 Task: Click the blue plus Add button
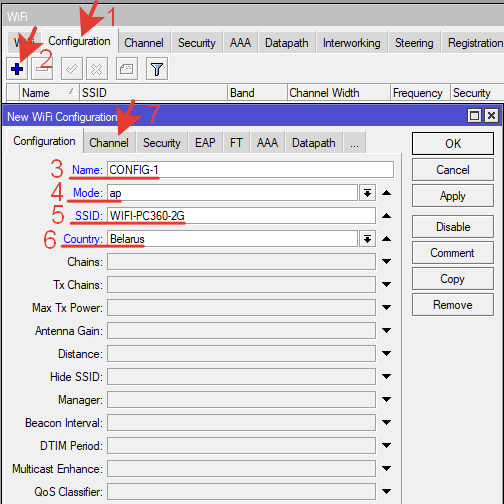pyautogui.click(x=17, y=69)
